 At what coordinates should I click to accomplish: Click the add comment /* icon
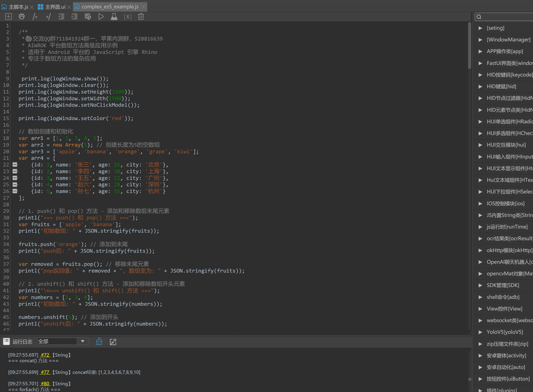coord(35,17)
